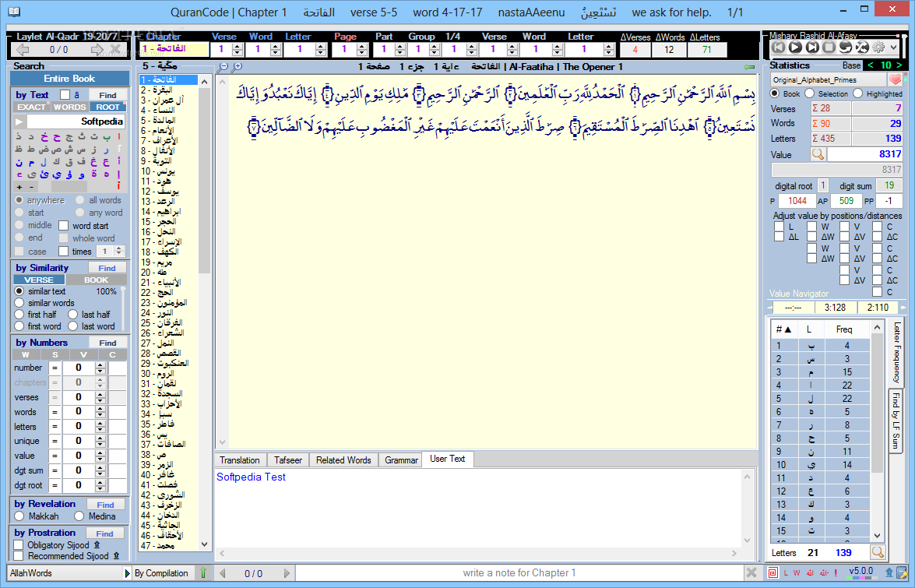Screen dimensions: 915x588
Task: Switch to the Related Words tab
Action: pyautogui.click(x=343, y=460)
